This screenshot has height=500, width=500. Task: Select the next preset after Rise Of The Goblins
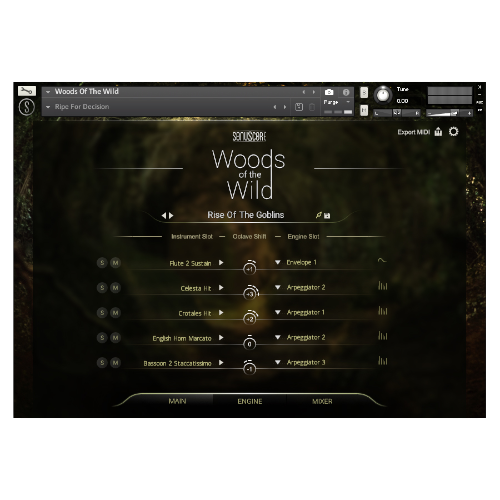tap(171, 216)
